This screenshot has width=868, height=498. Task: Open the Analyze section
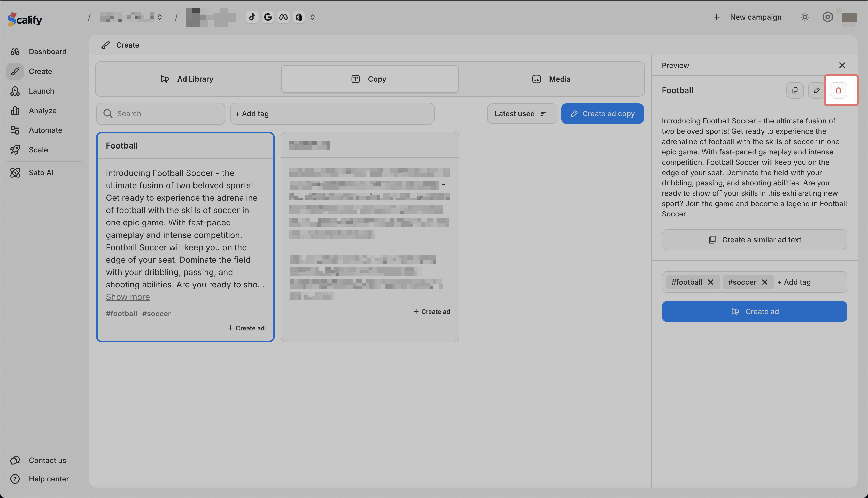pyautogui.click(x=42, y=111)
